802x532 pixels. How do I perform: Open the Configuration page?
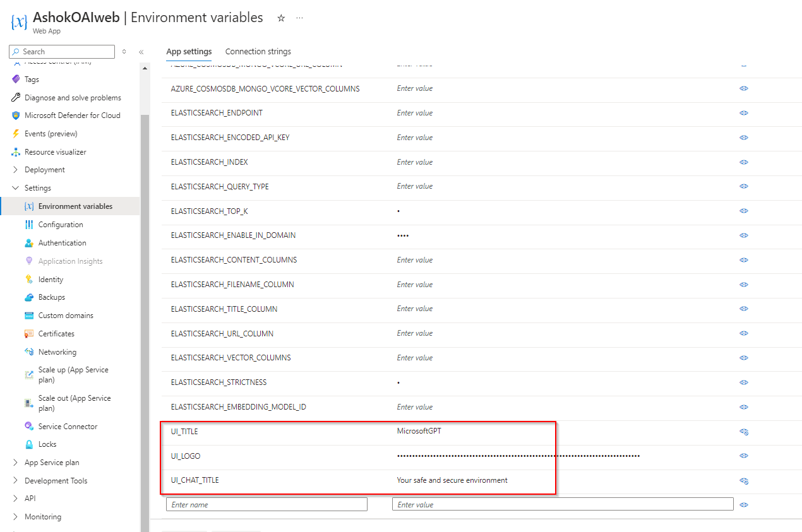(61, 225)
